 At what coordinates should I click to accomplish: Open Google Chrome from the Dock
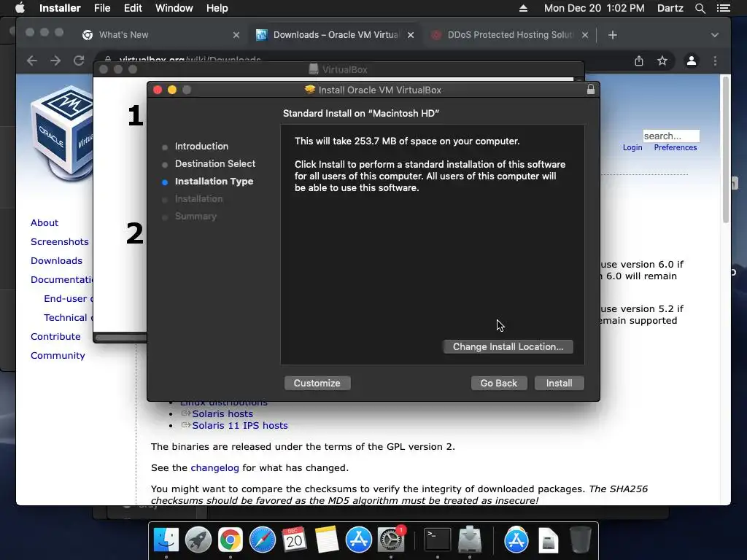(x=230, y=540)
